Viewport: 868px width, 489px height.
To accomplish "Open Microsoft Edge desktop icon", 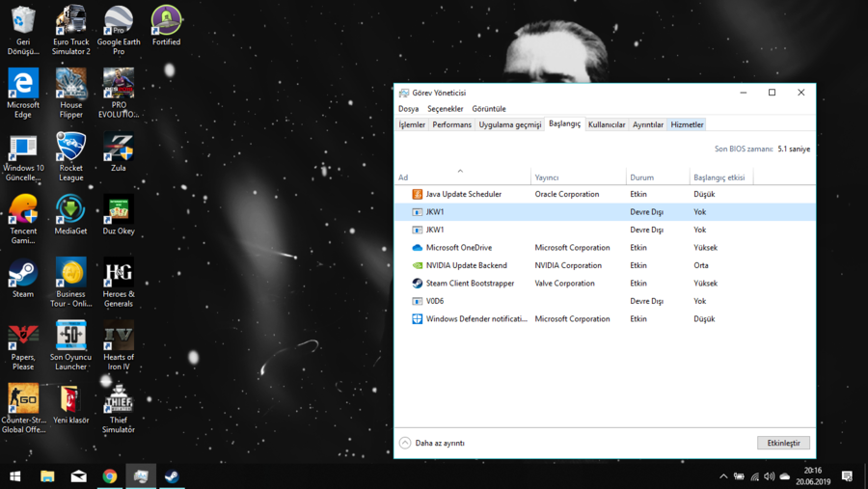I will point(23,93).
